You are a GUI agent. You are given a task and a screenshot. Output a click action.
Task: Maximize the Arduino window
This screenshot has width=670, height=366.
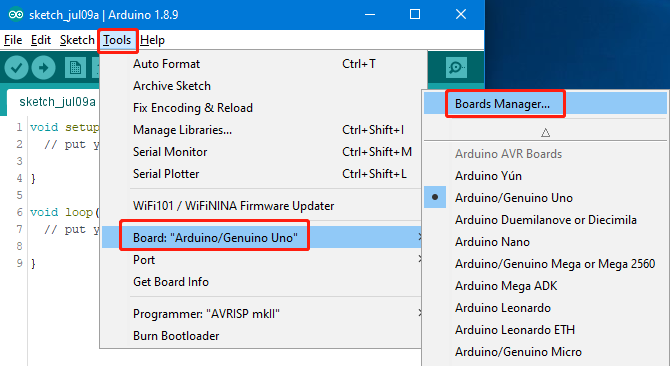tap(415, 15)
